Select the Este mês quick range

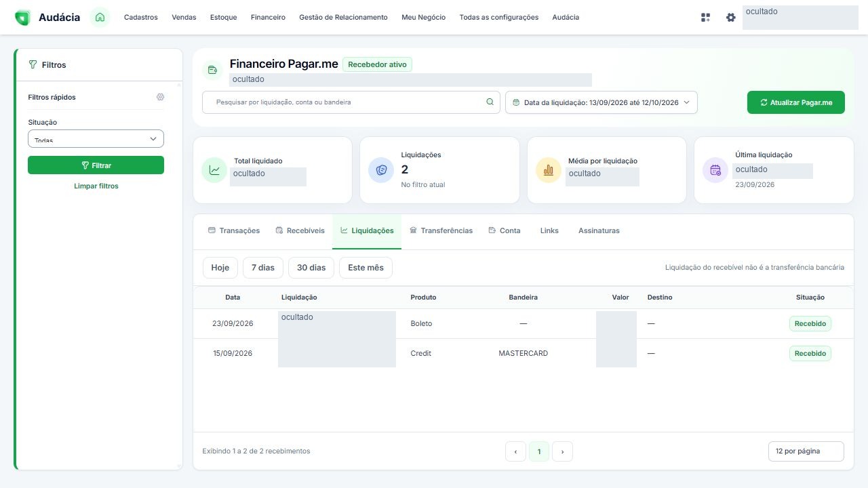coord(366,268)
